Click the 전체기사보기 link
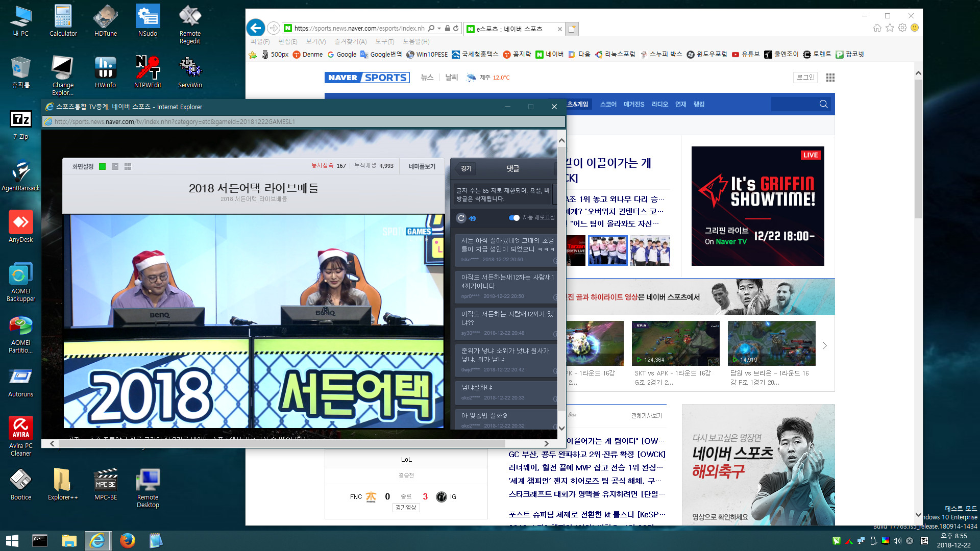The image size is (980, 551). click(646, 416)
